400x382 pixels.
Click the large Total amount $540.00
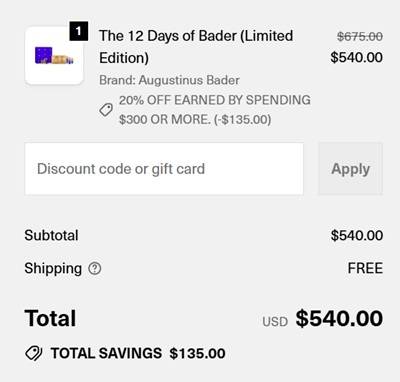coord(339,318)
